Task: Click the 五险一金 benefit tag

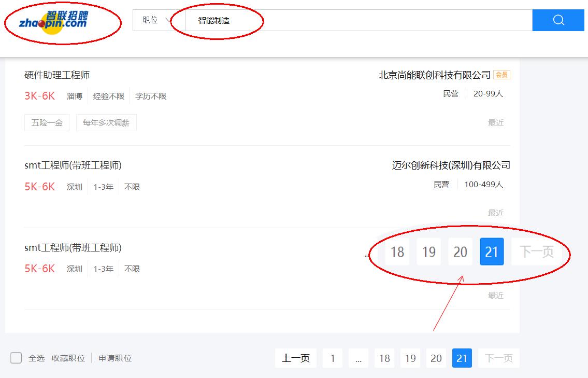Action: (x=47, y=122)
